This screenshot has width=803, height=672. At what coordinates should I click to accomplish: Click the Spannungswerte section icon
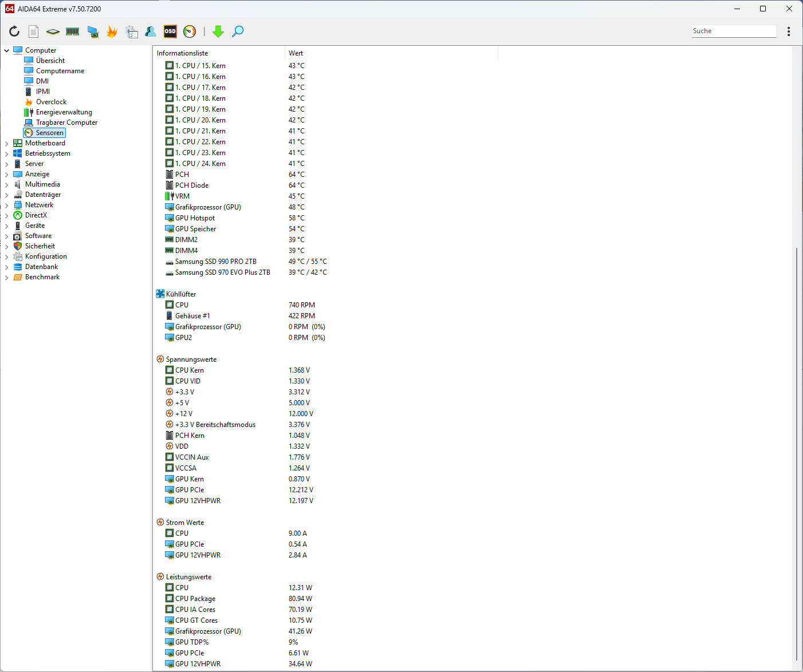point(160,359)
